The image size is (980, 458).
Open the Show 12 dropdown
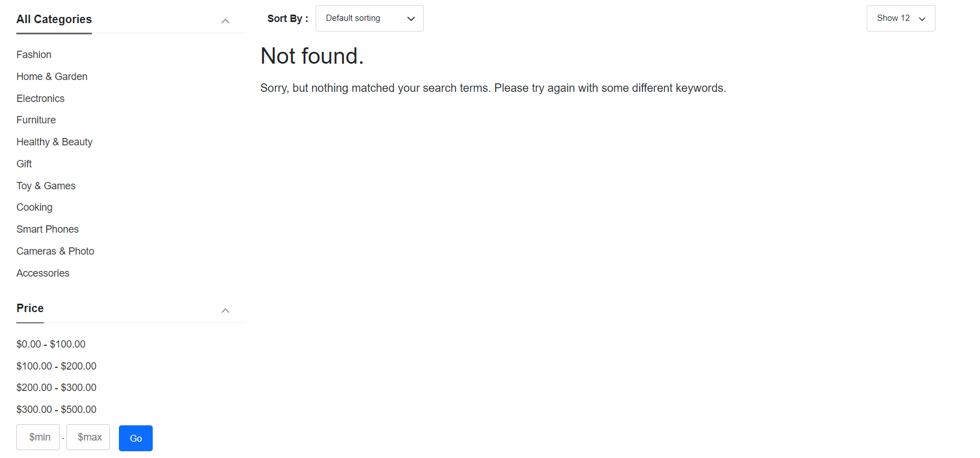pos(900,19)
